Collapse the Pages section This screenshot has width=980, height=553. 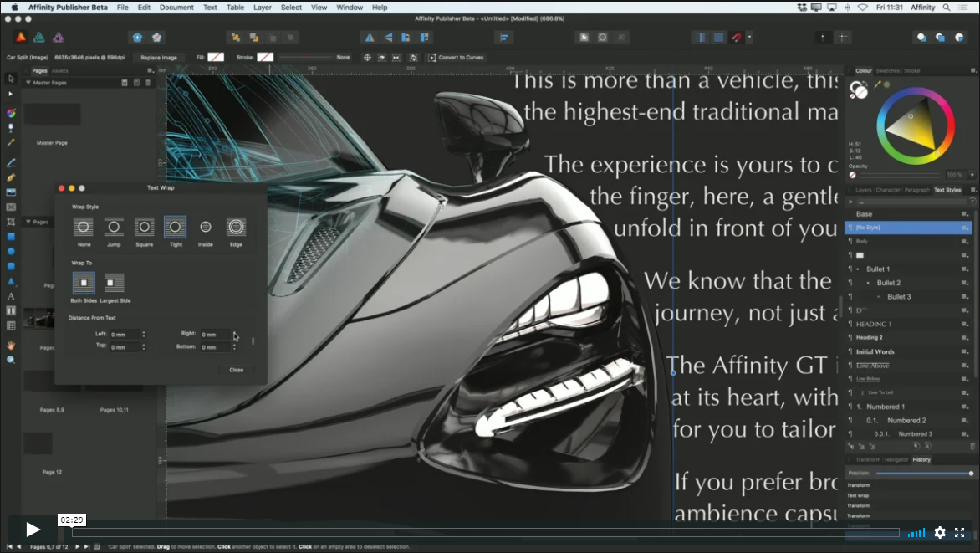tap(28, 222)
